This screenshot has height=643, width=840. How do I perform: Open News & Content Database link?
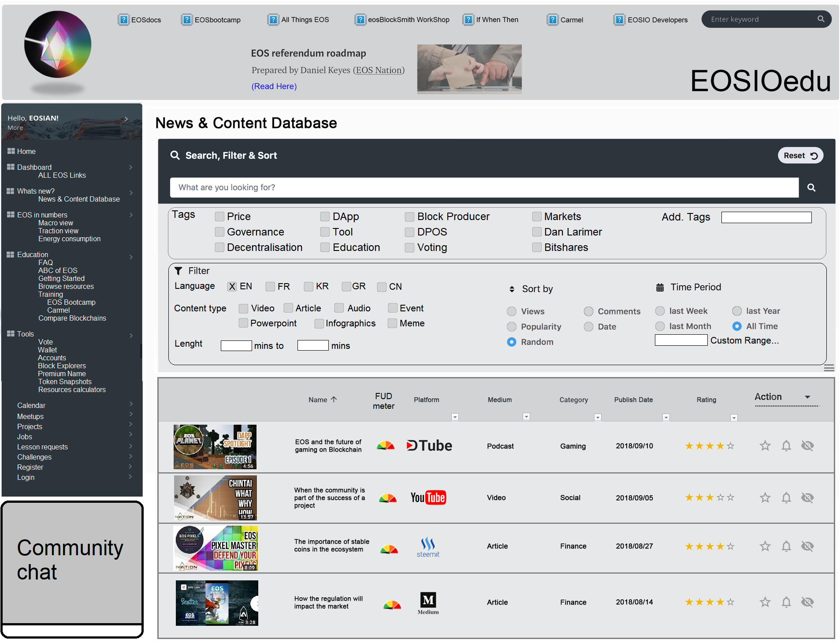[x=79, y=199]
